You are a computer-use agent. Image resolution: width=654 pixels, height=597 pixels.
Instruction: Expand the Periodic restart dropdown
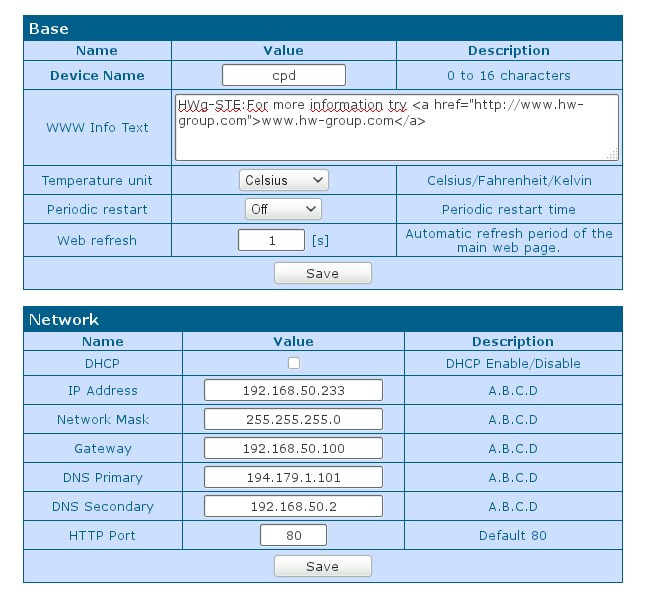(284, 209)
